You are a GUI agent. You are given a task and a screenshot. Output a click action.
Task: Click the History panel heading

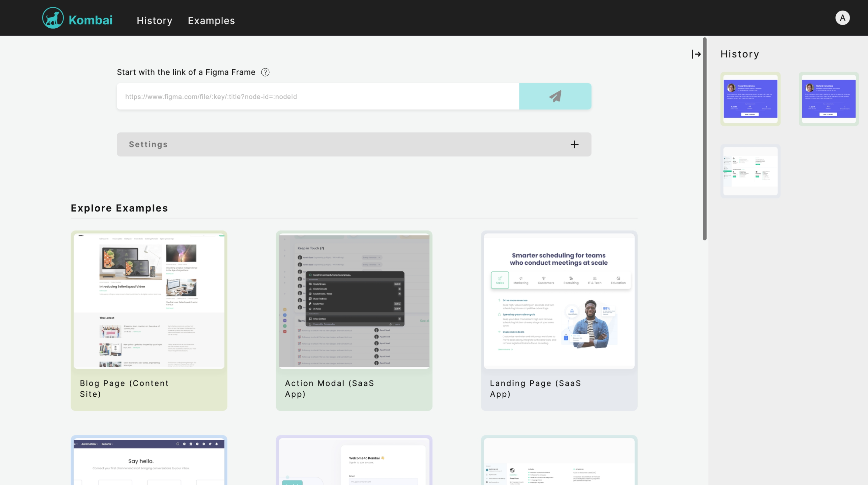coord(740,54)
